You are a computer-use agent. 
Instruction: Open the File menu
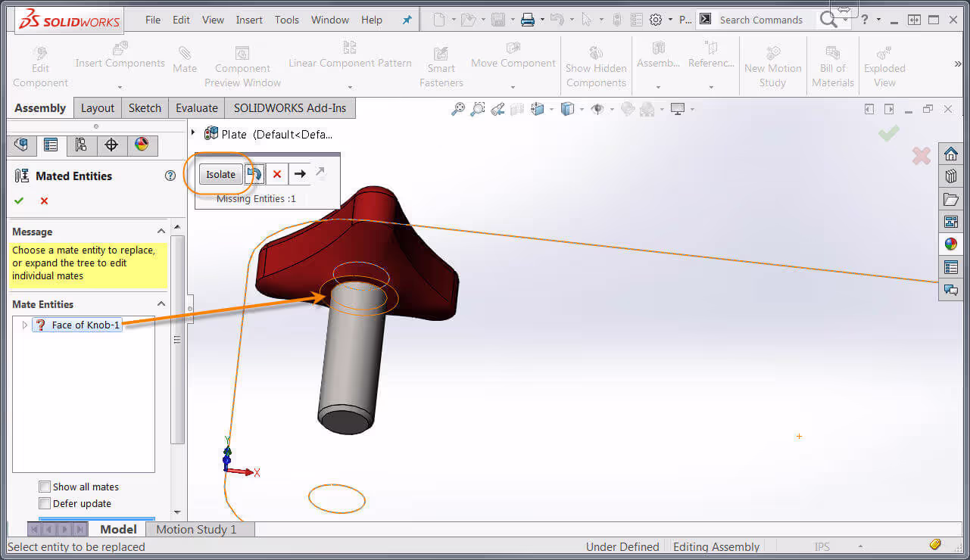coord(153,20)
